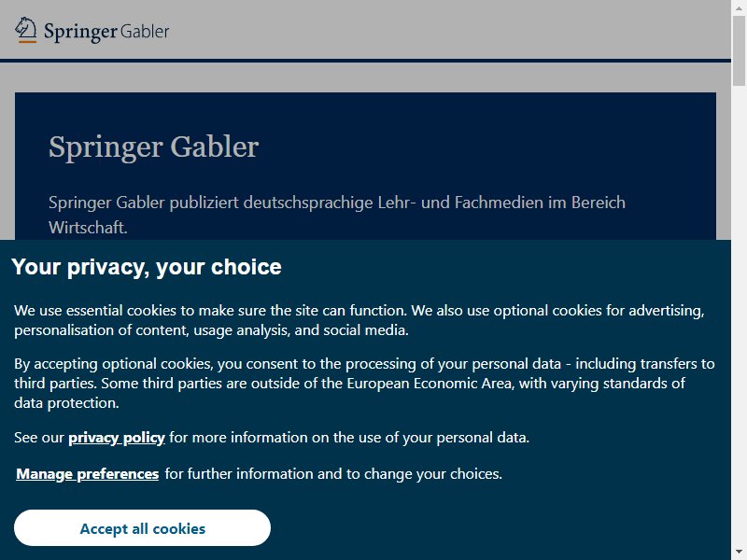Click the German description about Lehr- und Fachmedien
Image resolution: width=747 pixels, height=560 pixels.
coord(337,215)
